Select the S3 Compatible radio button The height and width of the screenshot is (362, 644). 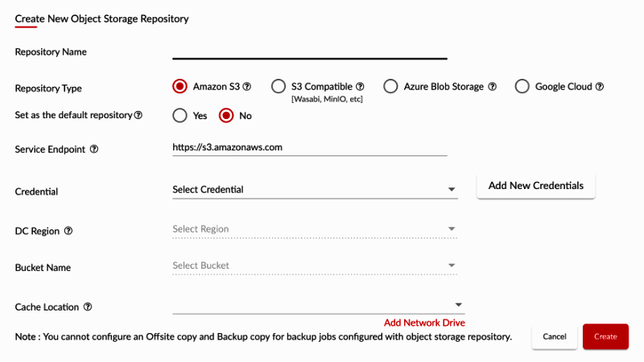(279, 86)
